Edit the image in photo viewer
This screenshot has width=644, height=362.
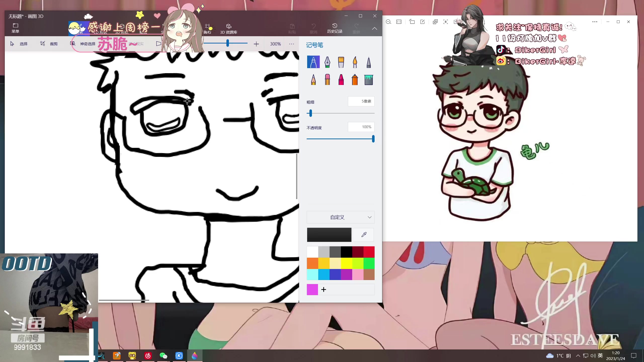(422, 22)
